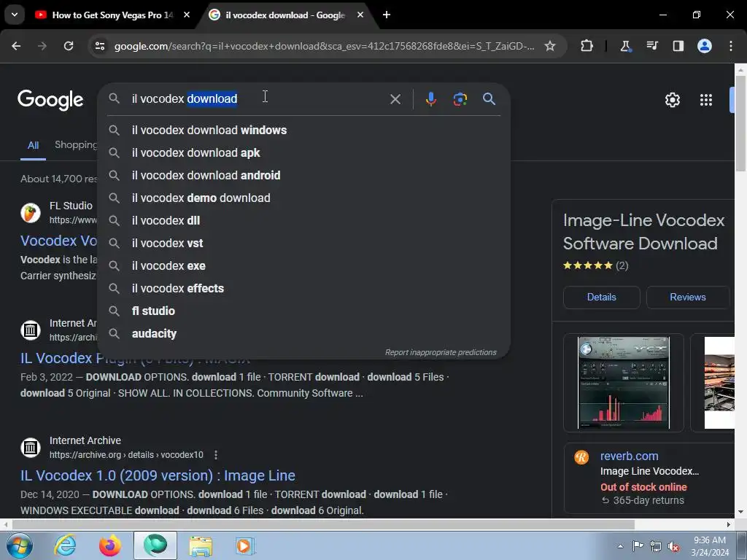Image resolution: width=747 pixels, height=560 pixels.
Task: Submit search with magnifier icon
Action: click(489, 99)
